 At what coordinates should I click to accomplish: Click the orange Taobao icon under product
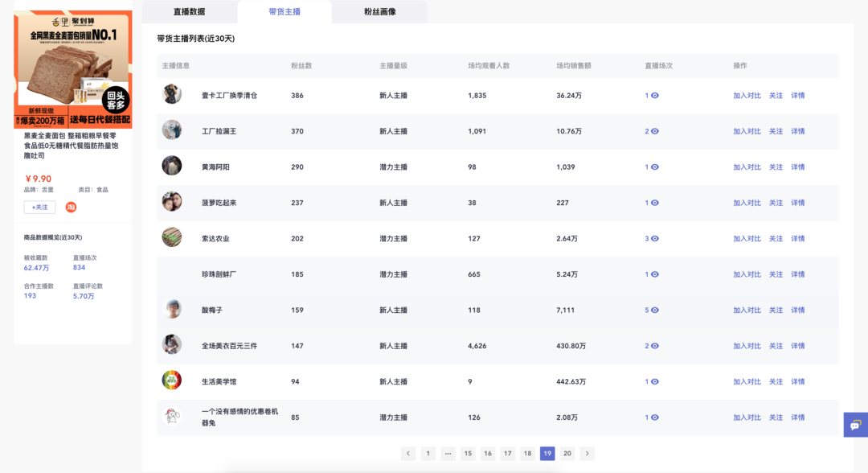(x=71, y=208)
